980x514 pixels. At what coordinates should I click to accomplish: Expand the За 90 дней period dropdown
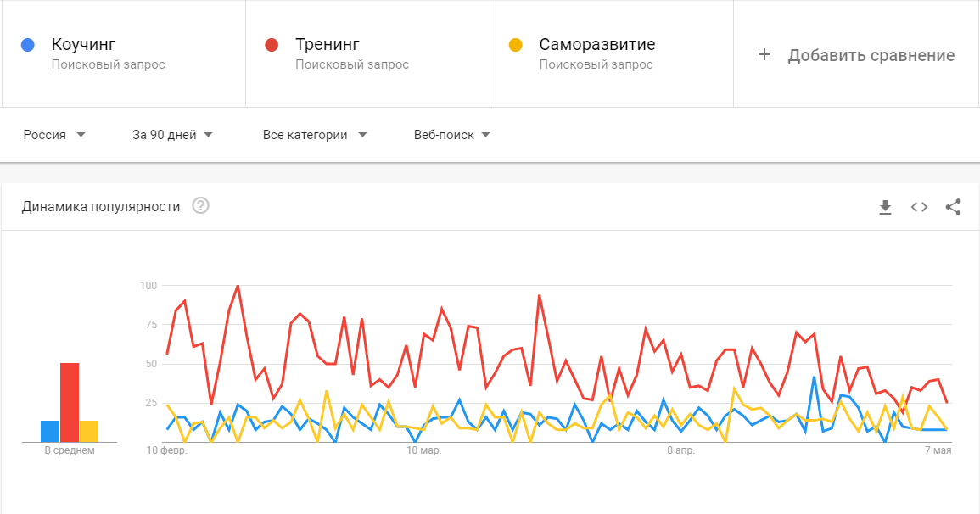[x=172, y=135]
